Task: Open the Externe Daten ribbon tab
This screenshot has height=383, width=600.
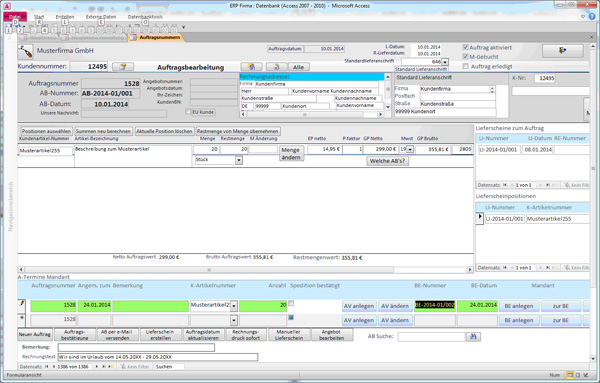Action: (101, 17)
